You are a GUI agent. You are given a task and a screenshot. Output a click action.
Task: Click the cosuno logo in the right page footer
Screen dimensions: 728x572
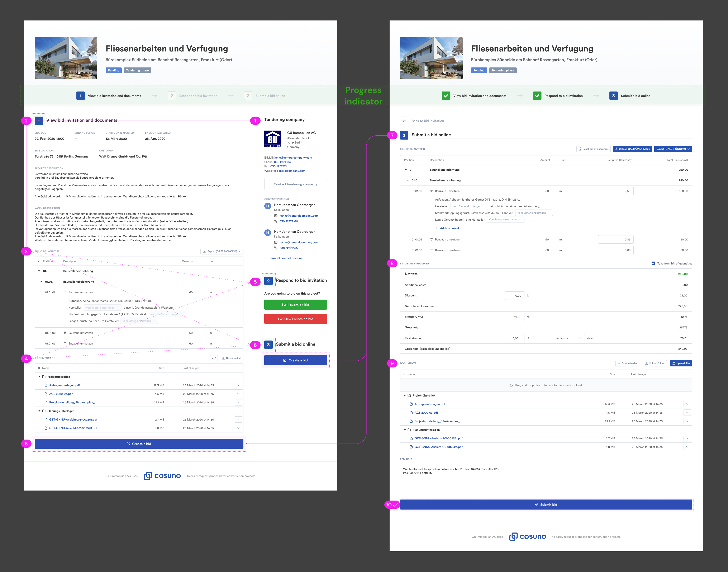pos(527,537)
